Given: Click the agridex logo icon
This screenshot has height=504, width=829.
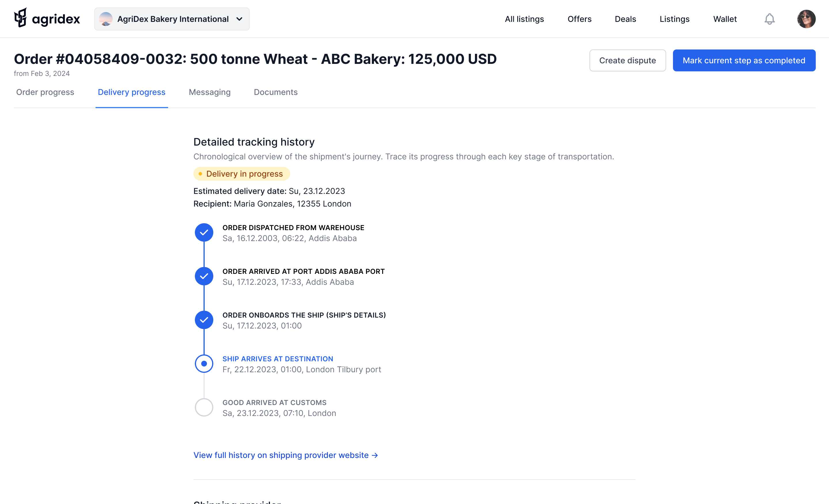Looking at the screenshot, I should coord(20,18).
